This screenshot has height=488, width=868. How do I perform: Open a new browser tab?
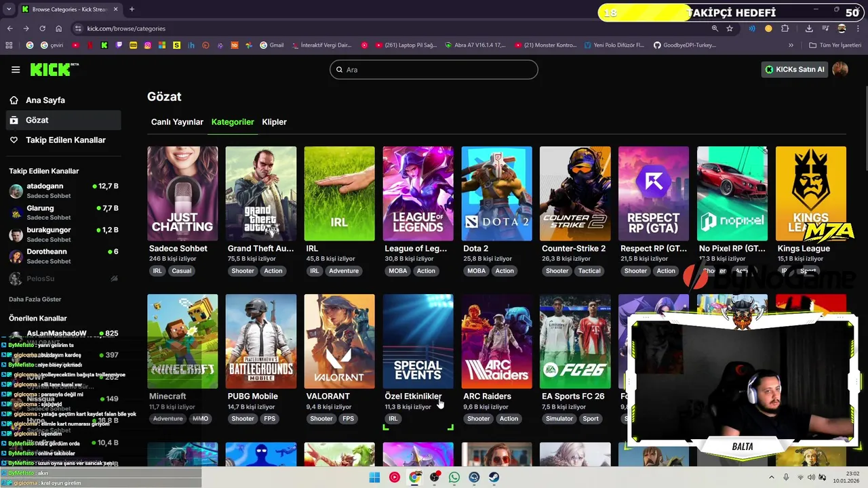click(132, 9)
